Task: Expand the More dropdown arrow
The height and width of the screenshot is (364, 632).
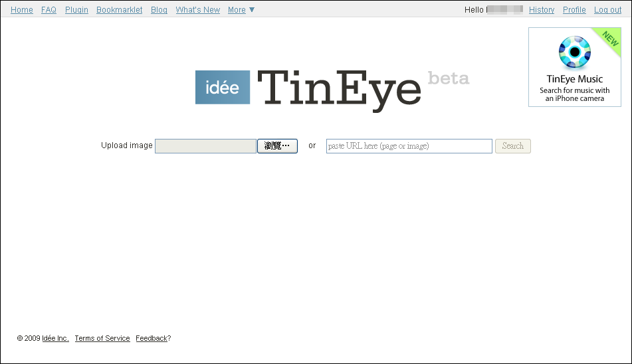Action: (252, 10)
